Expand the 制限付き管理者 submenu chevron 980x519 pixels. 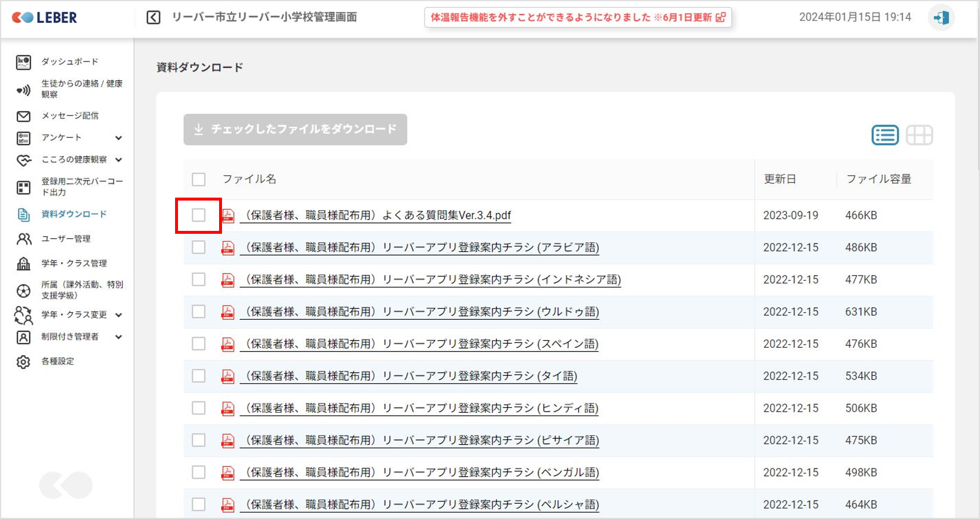pyautogui.click(x=118, y=337)
